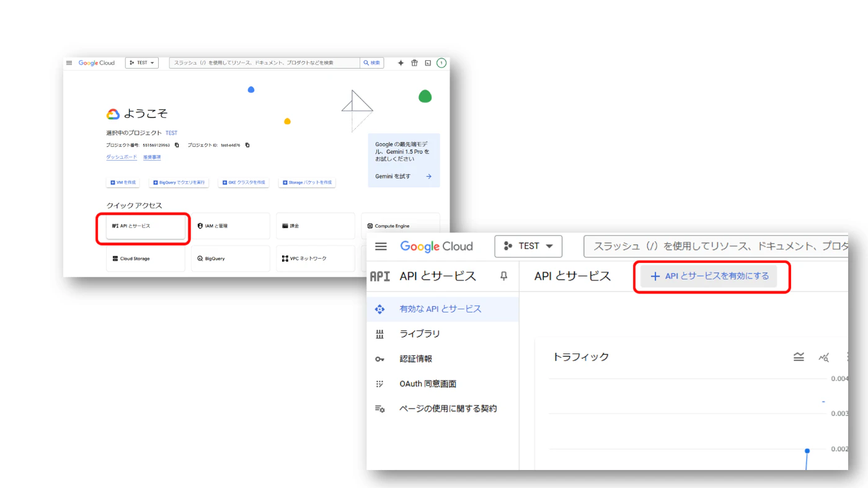
Task: Click the gift icon in the header
Action: (414, 63)
